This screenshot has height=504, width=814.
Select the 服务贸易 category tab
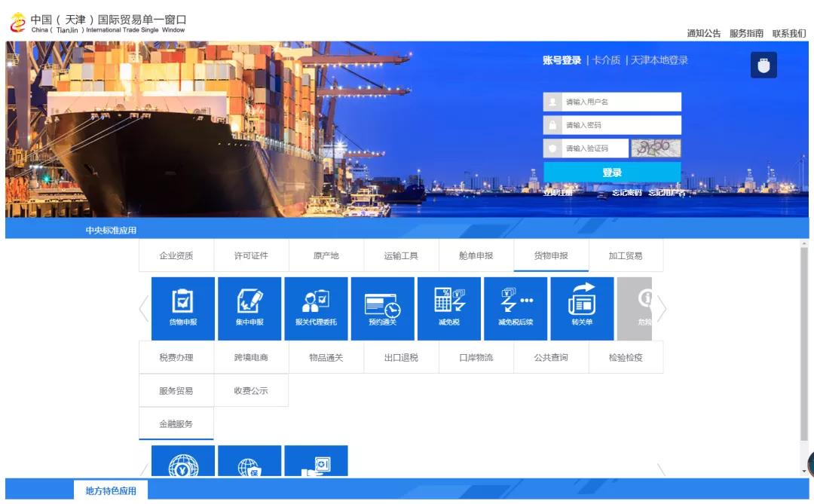click(176, 390)
